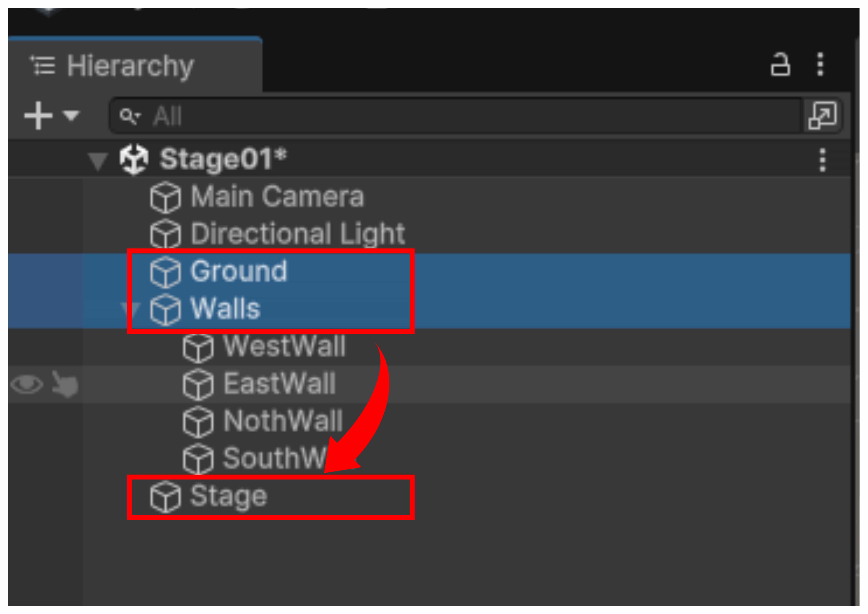Toggle scene visibility eye for EastWall
Image resolution: width=868 pixels, height=614 pixels.
click(x=26, y=385)
